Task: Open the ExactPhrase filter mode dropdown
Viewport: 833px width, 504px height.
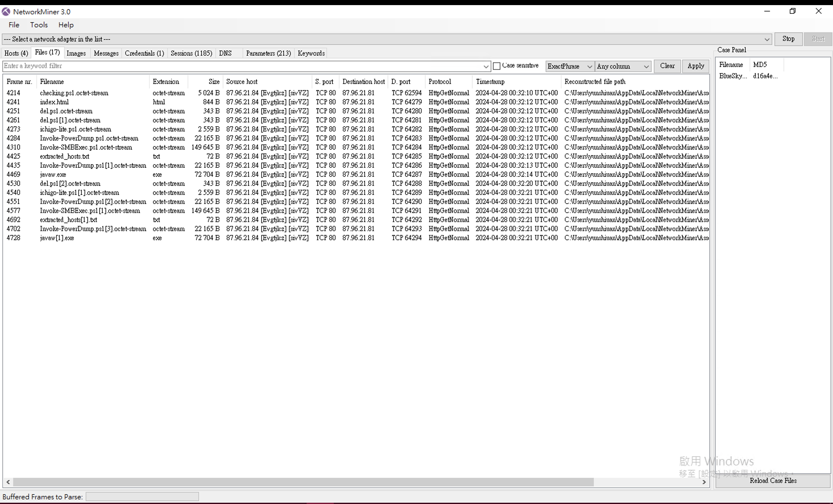Action: (x=570, y=66)
